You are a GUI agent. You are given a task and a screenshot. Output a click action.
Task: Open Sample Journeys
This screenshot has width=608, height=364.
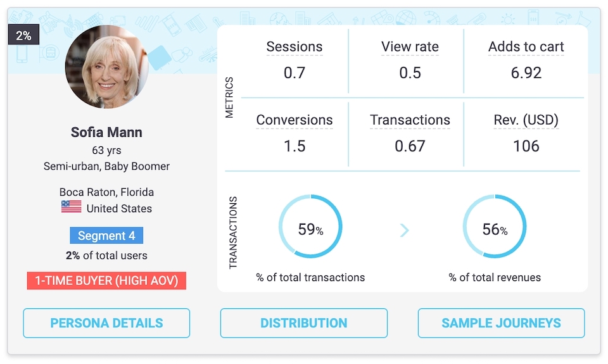tap(501, 323)
